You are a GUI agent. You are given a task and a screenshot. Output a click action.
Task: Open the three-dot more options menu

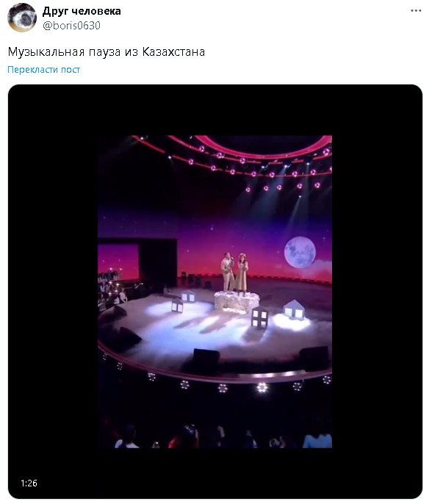click(x=416, y=11)
